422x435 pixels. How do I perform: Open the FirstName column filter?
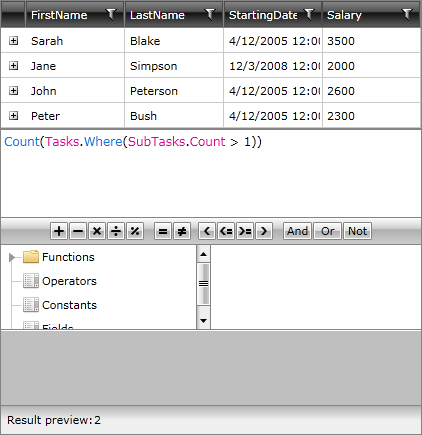click(x=111, y=14)
